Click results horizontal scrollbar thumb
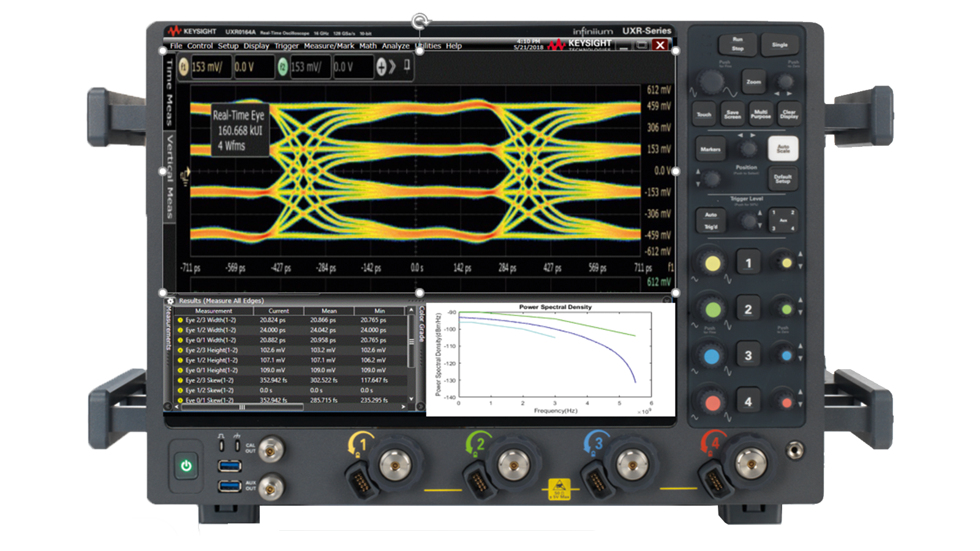The width and height of the screenshot is (980, 551). coord(243,407)
